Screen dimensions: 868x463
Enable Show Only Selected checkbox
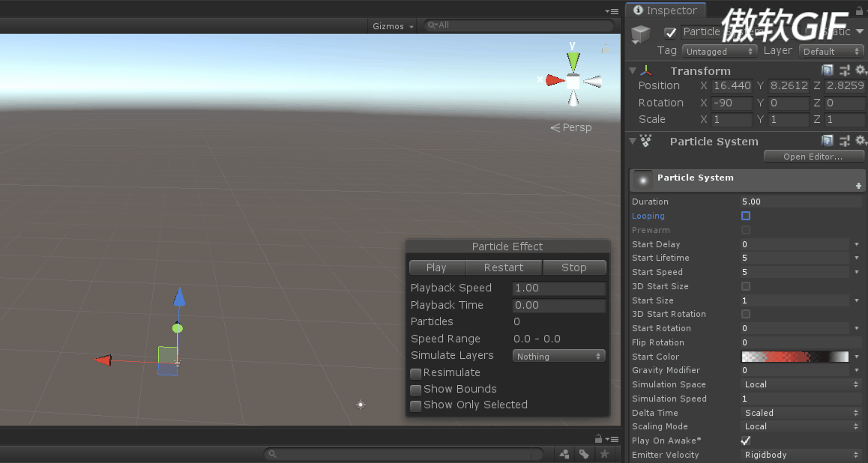415,406
